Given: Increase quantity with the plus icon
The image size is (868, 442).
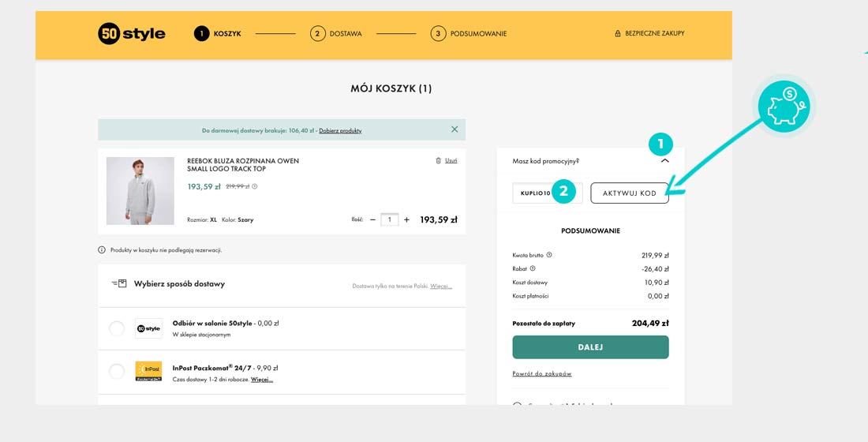Looking at the screenshot, I should [x=406, y=220].
